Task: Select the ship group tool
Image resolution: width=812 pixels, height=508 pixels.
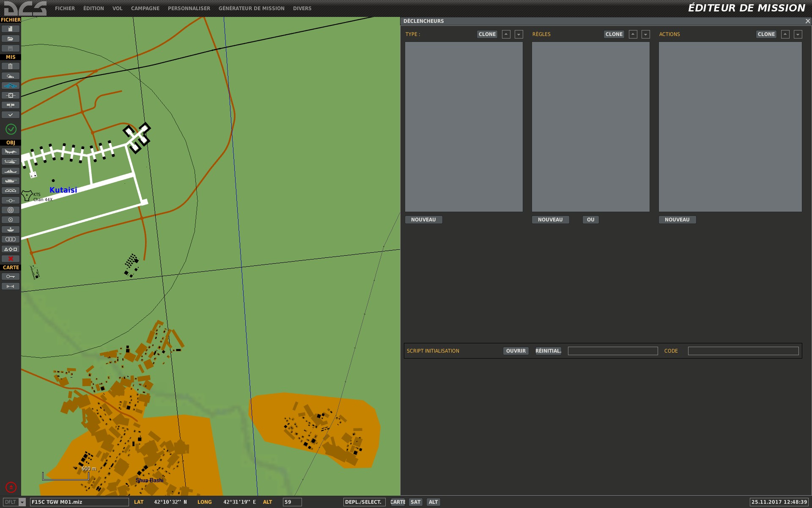Action: (11, 171)
